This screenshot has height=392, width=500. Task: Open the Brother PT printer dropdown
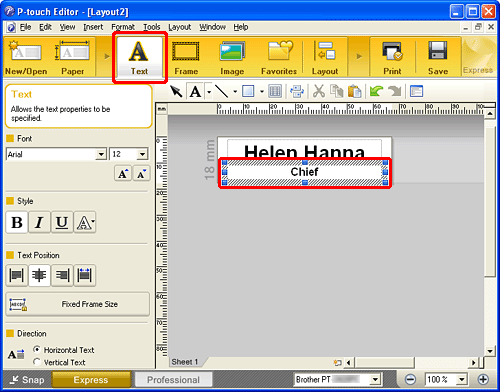375,379
